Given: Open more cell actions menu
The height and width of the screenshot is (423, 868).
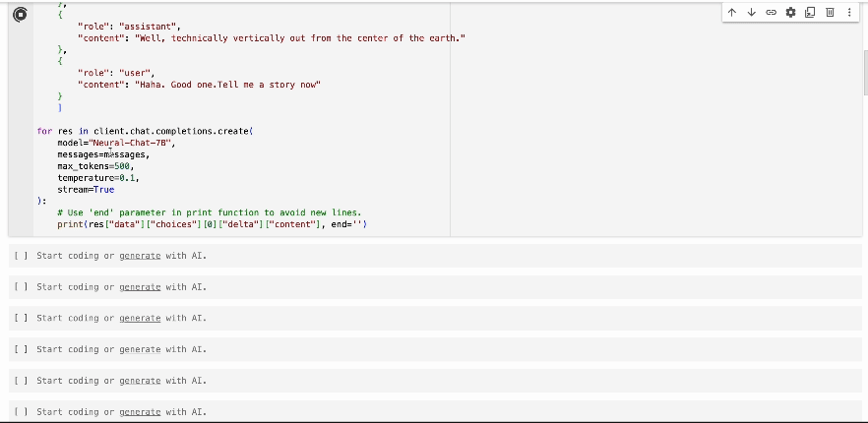Looking at the screenshot, I should point(849,13).
